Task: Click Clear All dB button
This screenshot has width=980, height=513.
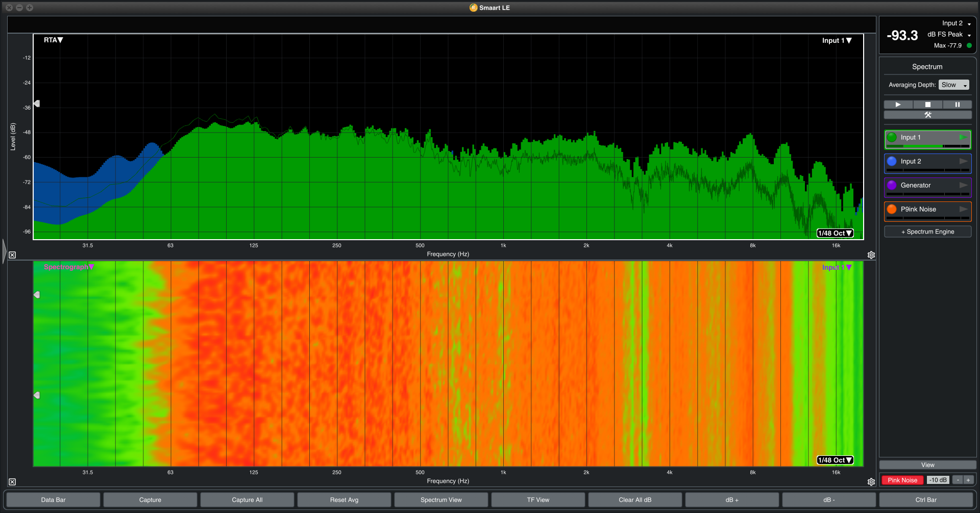Action: [635, 500]
